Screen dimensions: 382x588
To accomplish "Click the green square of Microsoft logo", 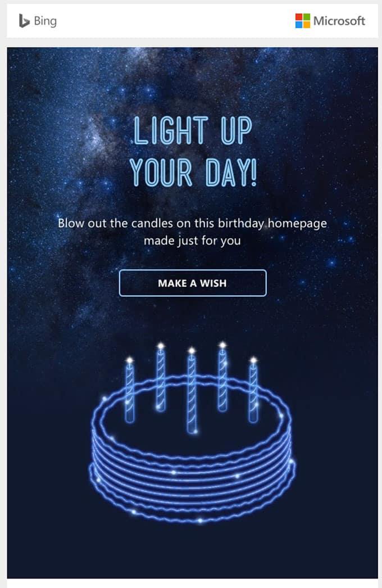I will pos(307,17).
